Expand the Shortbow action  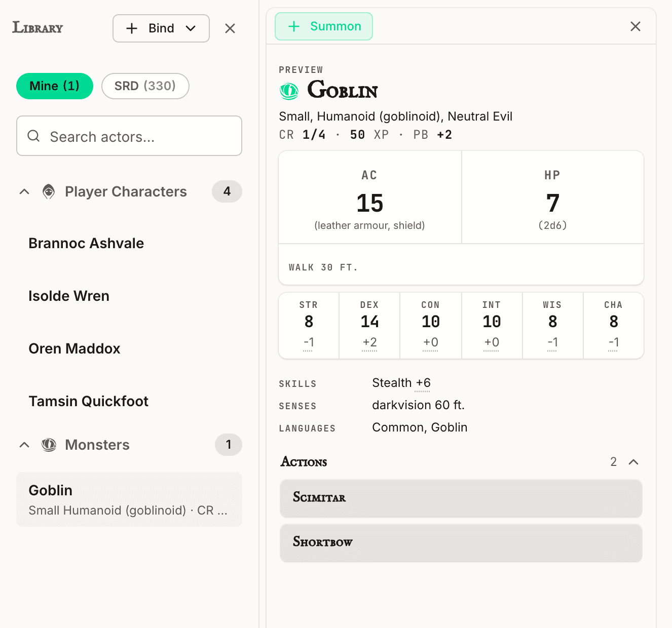point(461,543)
